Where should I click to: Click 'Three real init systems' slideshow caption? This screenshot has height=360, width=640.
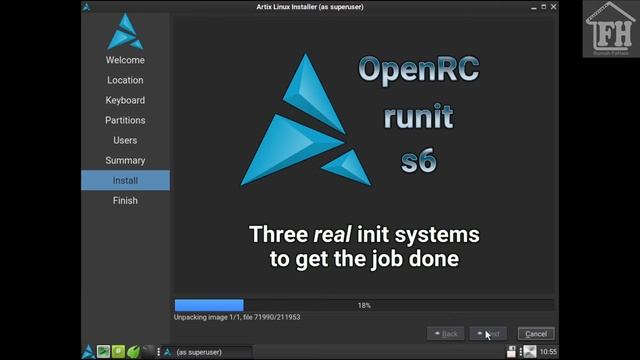pyautogui.click(x=364, y=247)
